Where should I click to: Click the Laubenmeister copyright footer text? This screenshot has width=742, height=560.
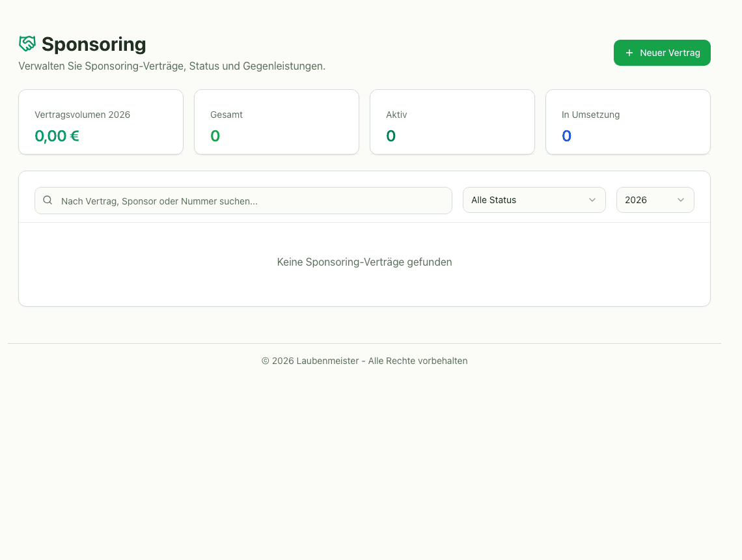[364, 361]
